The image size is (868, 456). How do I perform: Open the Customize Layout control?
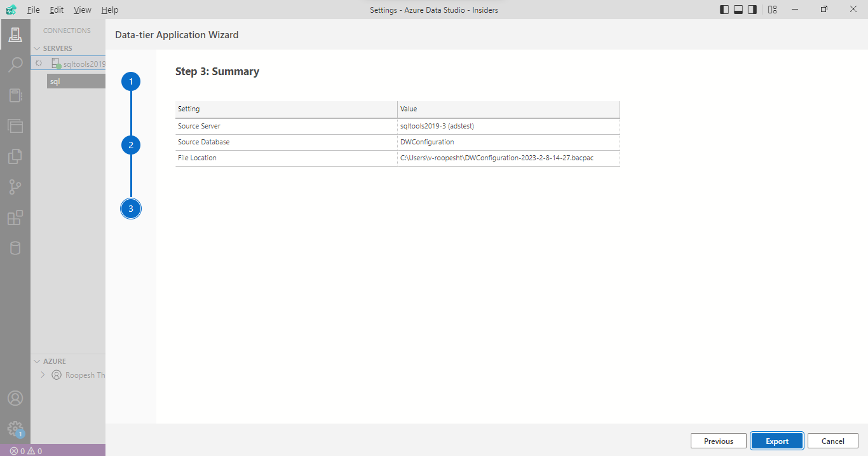pyautogui.click(x=772, y=10)
